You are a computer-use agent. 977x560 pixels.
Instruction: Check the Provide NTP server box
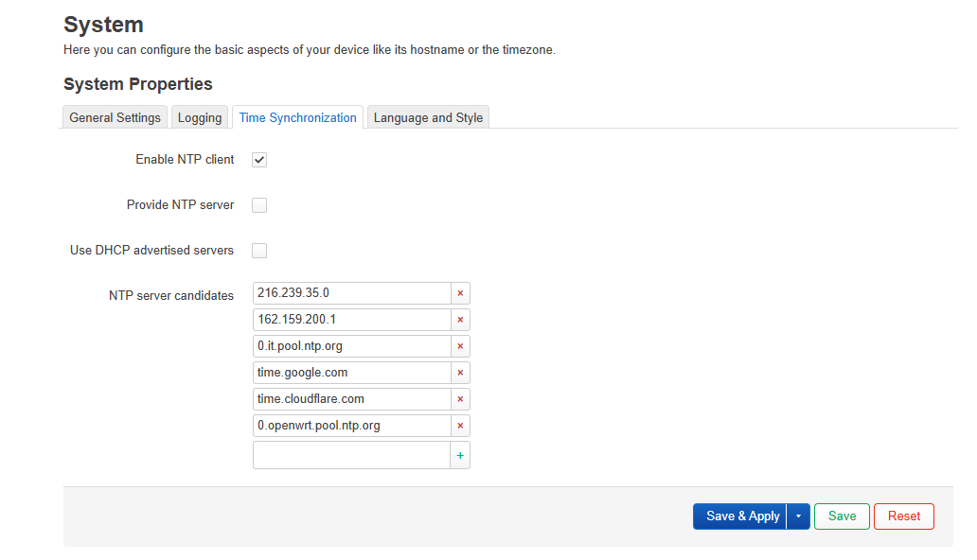tap(259, 205)
